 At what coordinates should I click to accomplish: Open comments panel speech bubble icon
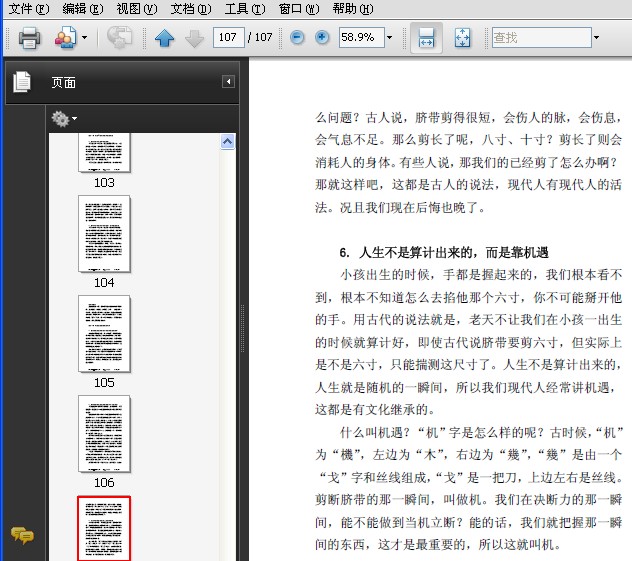pyautogui.click(x=22, y=535)
